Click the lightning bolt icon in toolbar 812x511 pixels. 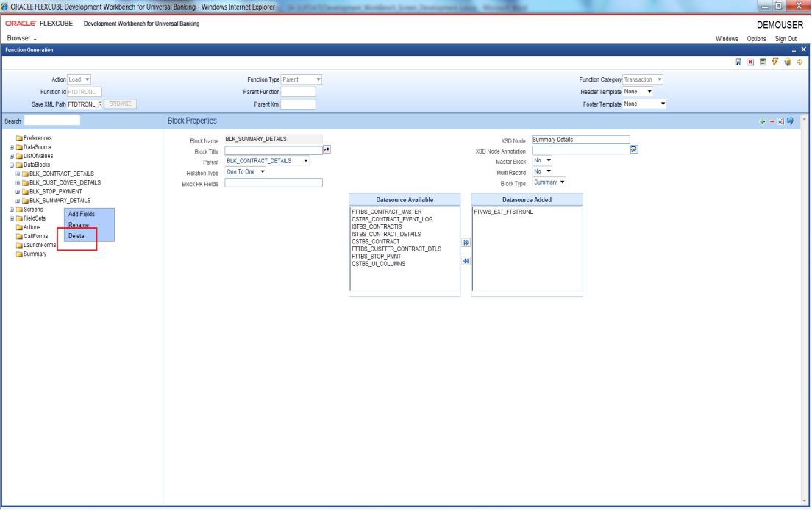(775, 62)
